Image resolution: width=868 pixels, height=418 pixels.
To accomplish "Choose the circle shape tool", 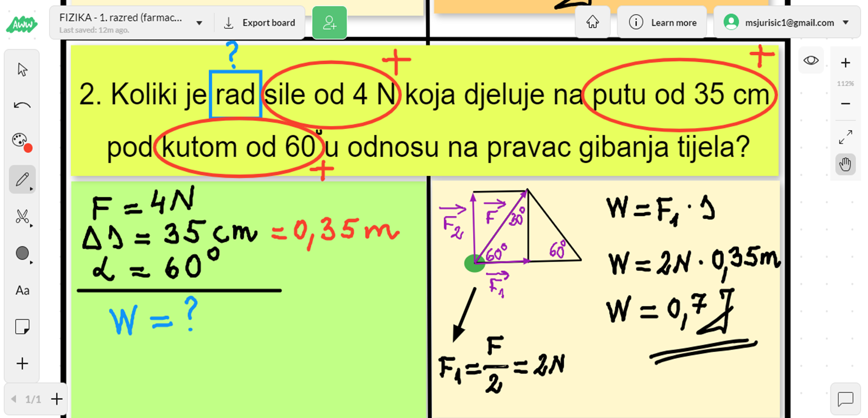I will (x=22, y=253).
